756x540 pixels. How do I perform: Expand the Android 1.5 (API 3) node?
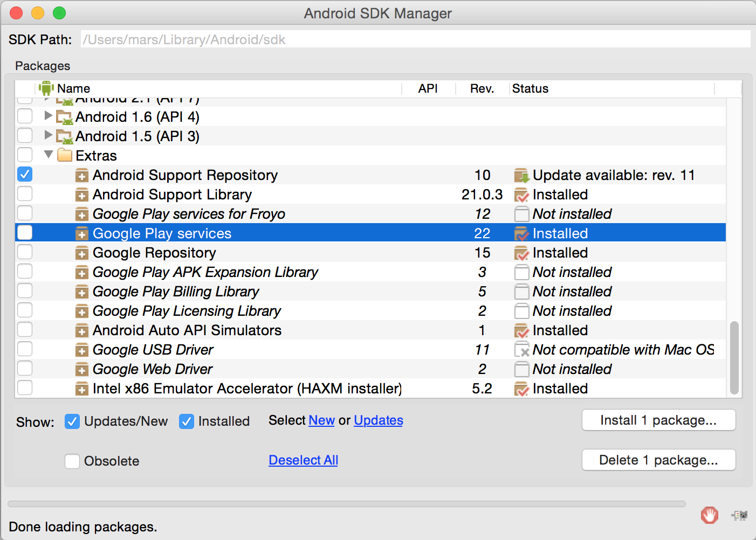48,135
